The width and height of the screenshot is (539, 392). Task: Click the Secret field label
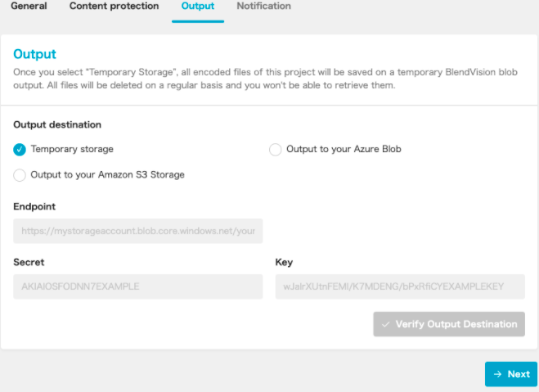[29, 263]
